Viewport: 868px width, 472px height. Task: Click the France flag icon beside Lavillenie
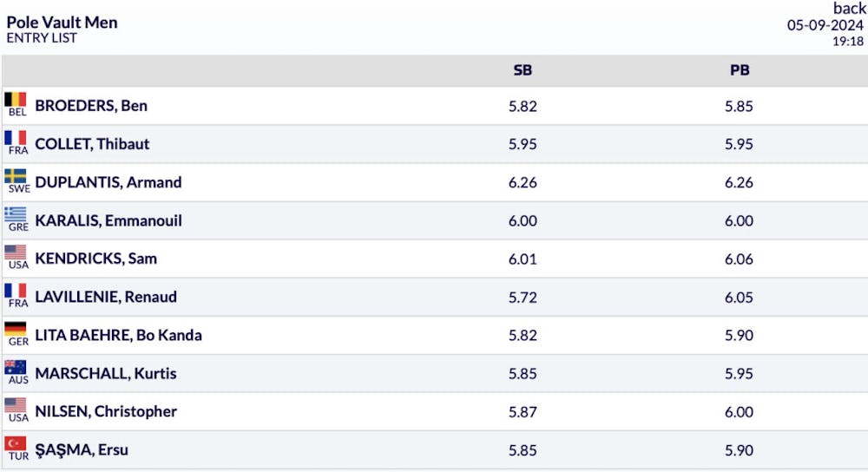[16, 291]
